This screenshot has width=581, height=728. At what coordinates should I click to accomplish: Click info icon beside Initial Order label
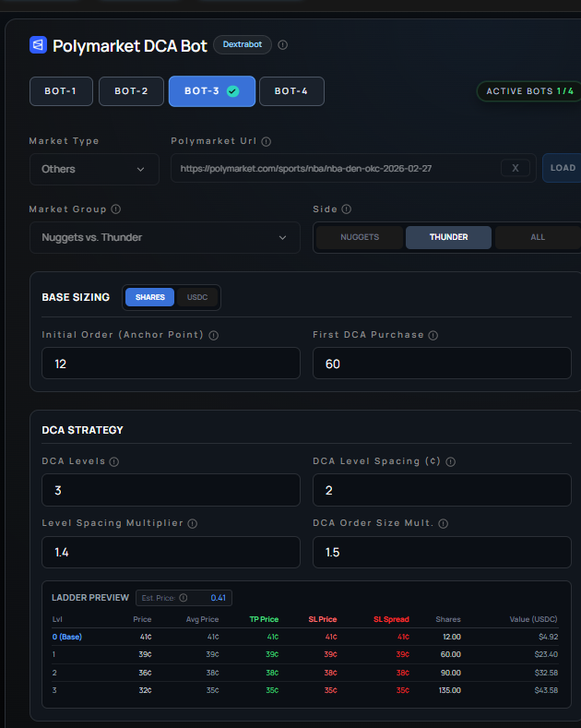tap(213, 335)
